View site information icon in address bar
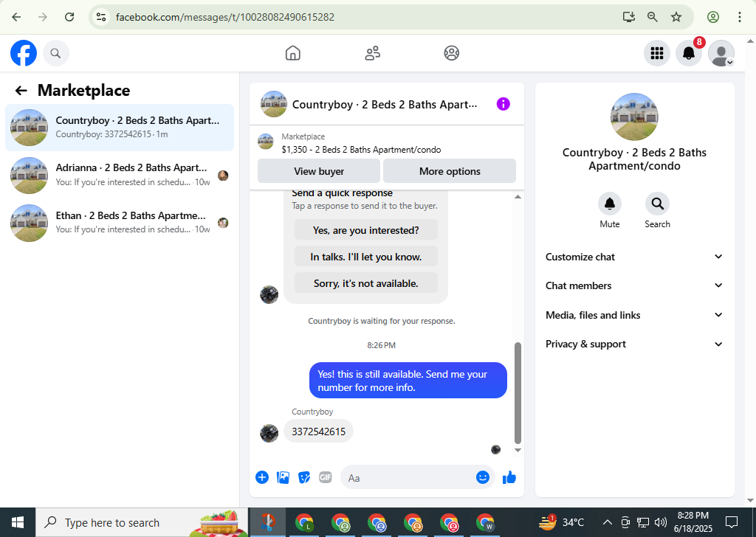 (100, 18)
